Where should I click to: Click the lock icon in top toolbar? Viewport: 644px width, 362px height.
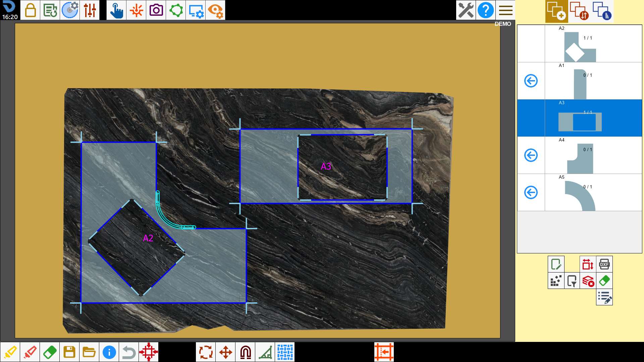point(30,10)
